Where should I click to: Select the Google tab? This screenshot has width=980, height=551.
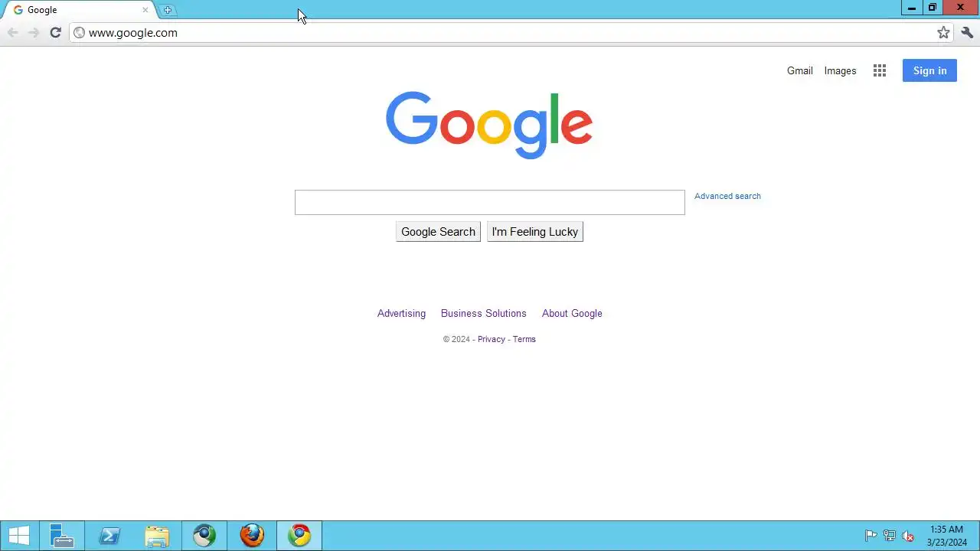coord(80,10)
